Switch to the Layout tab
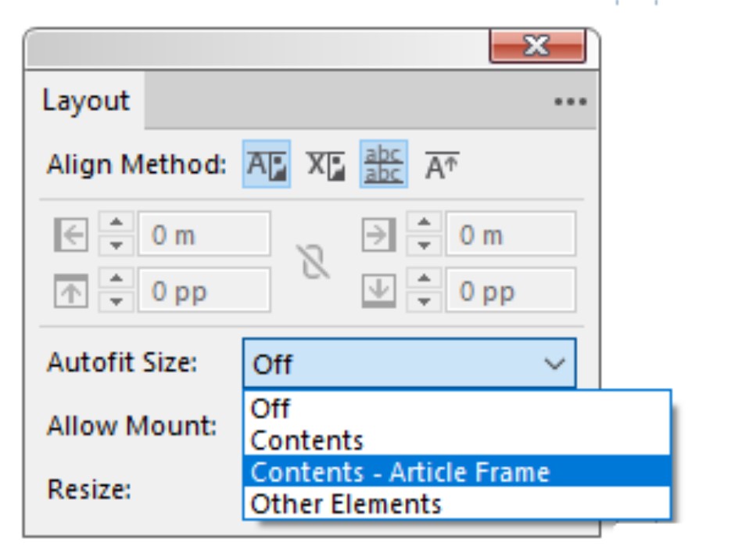This screenshot has height=560, width=731. [86, 102]
